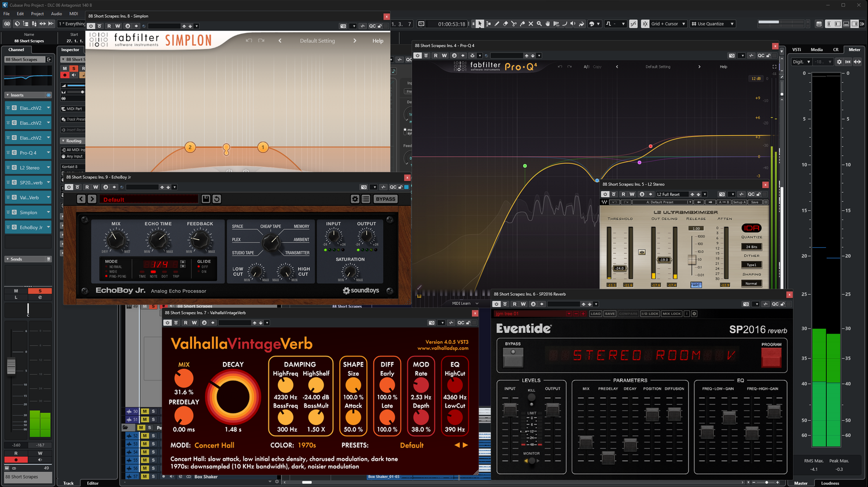Click 1970s color selector in ValhallaVintageVerb
The width and height of the screenshot is (868, 487).
(307, 445)
